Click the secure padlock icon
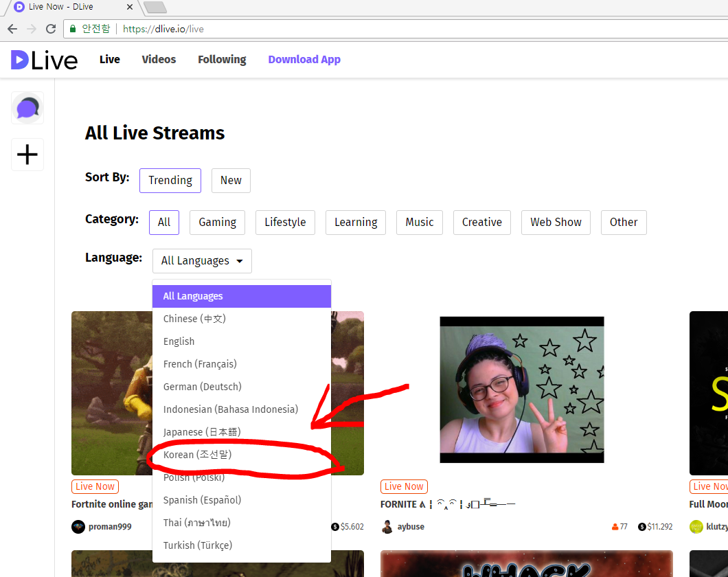728x577 pixels. (73, 29)
